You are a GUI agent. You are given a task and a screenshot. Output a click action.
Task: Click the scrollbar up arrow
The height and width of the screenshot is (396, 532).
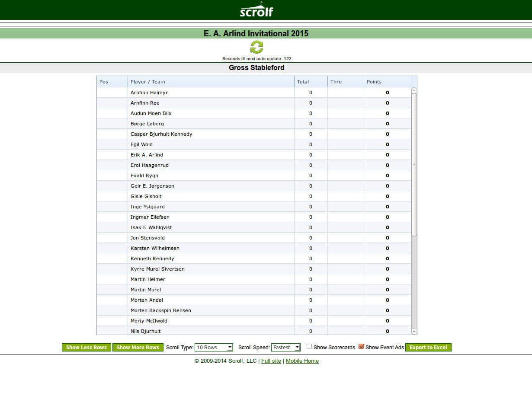[414, 89]
